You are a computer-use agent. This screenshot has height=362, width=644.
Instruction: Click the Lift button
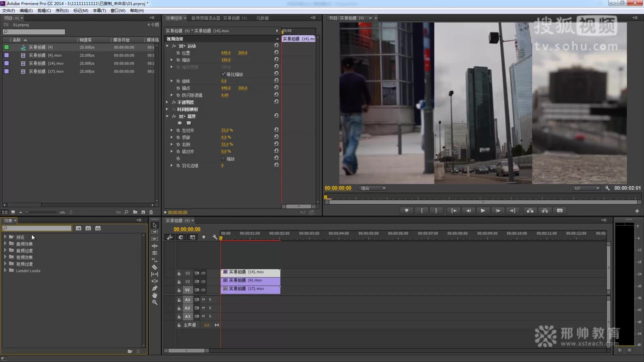[530, 211]
